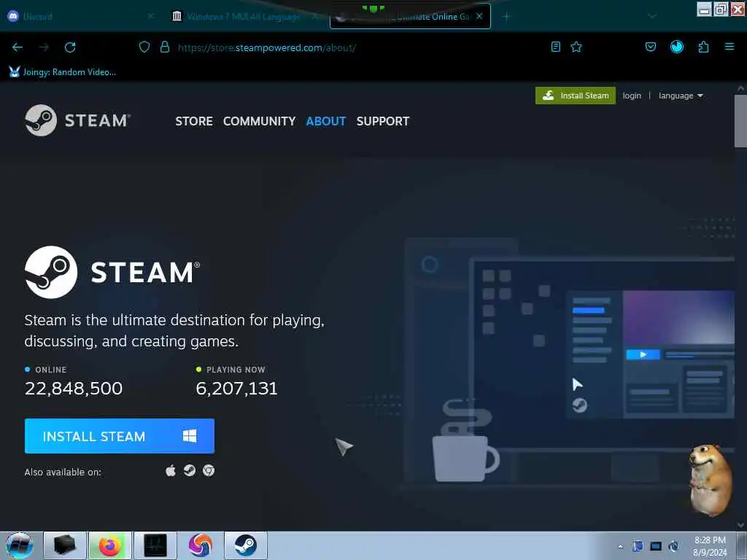Screen dimensions: 747x560
Task: Select the SteamOS download icon
Action: coord(190,471)
